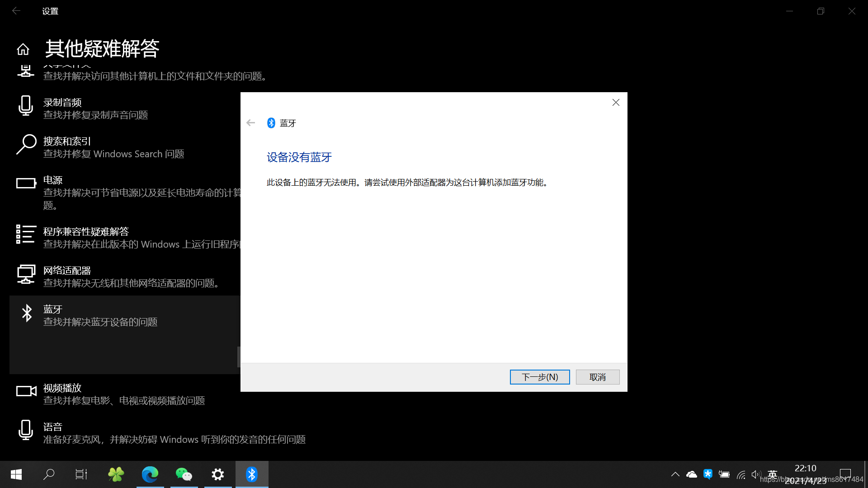Open the green clover app on the taskbar
The width and height of the screenshot is (868, 488).
pyautogui.click(x=116, y=474)
